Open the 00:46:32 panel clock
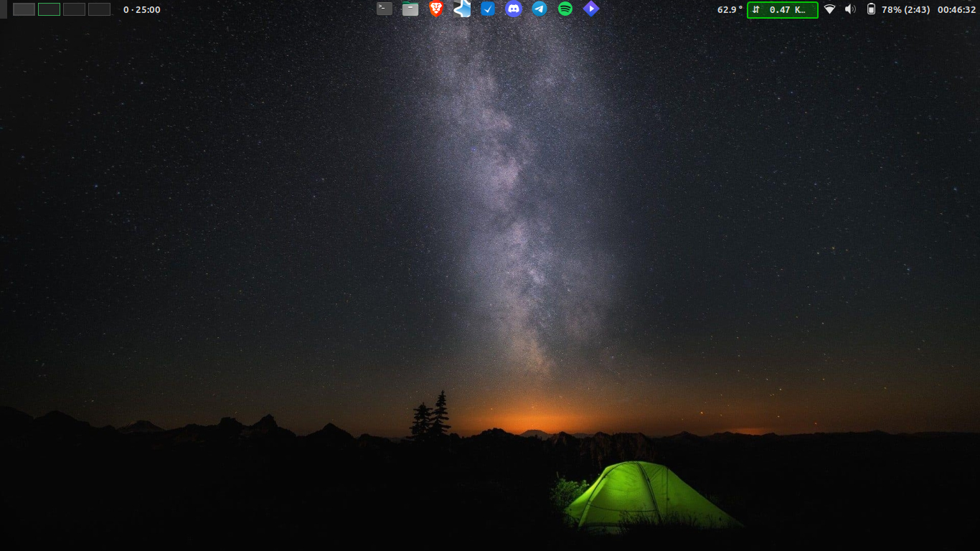Viewport: 980px width, 551px height. [x=957, y=9]
